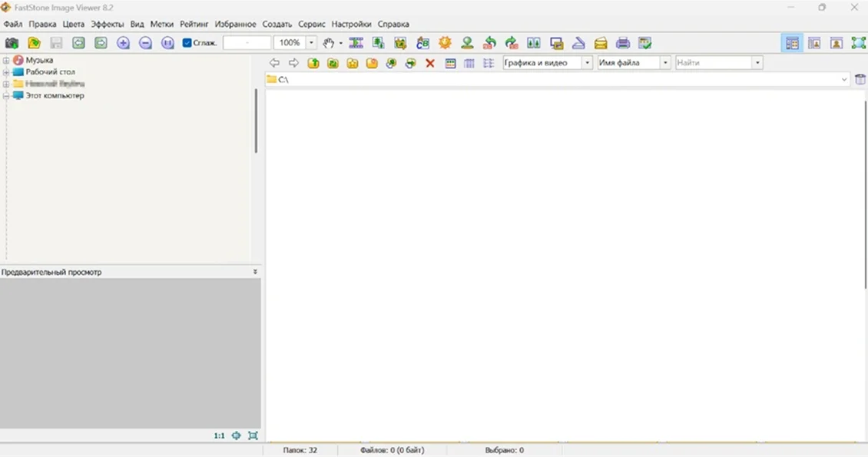Image resolution: width=868 pixels, height=457 pixels.
Task: Open the Найти search history dropdown
Action: [x=757, y=63]
